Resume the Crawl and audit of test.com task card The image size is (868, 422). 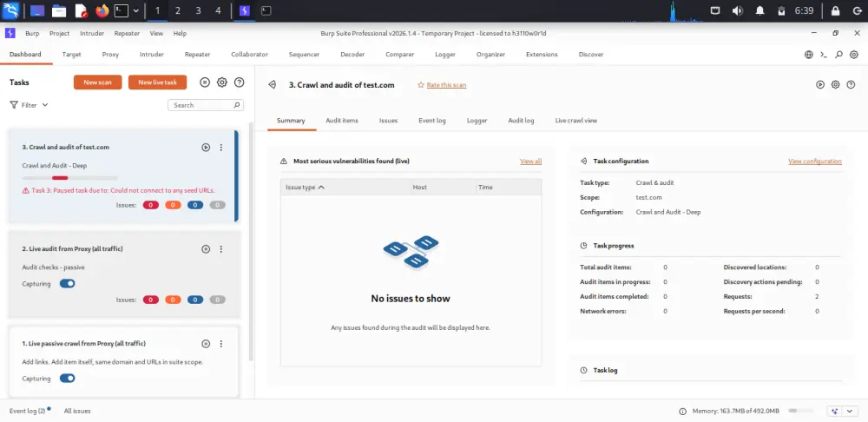206,148
